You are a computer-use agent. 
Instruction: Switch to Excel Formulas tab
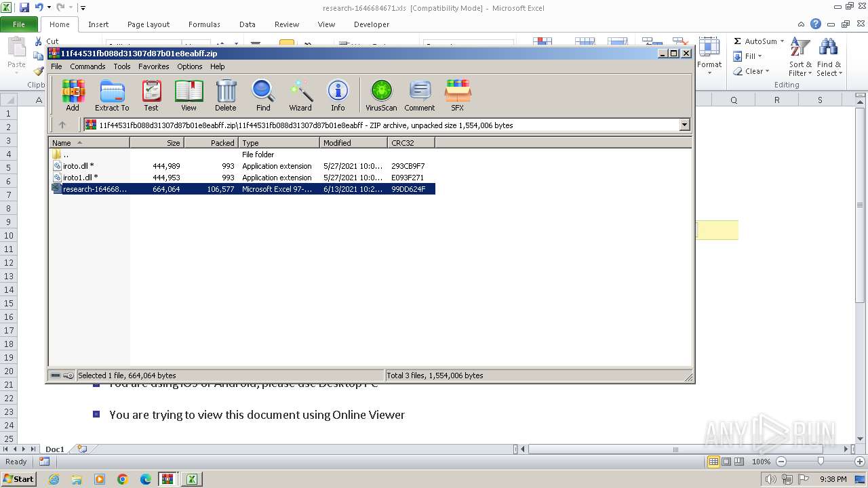pyautogui.click(x=204, y=24)
